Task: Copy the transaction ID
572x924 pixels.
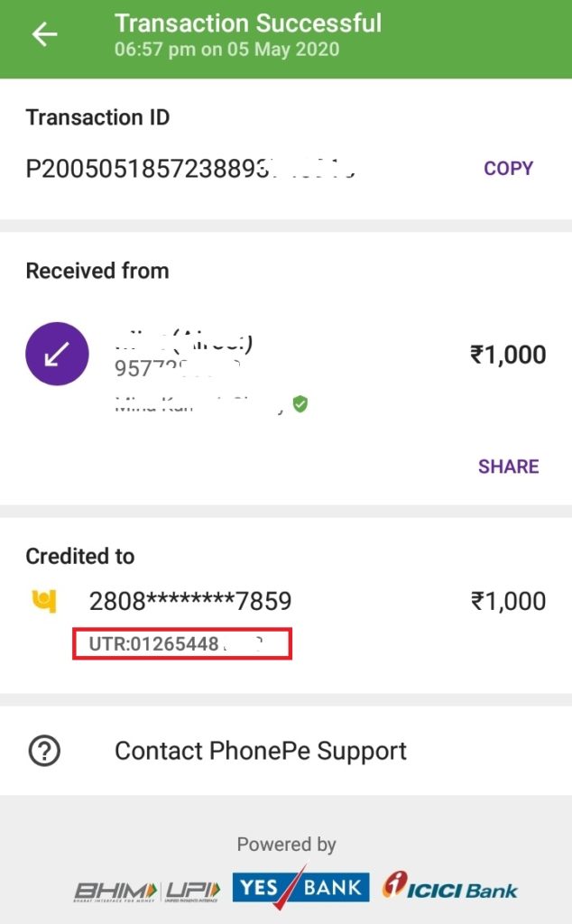Action: 508,169
